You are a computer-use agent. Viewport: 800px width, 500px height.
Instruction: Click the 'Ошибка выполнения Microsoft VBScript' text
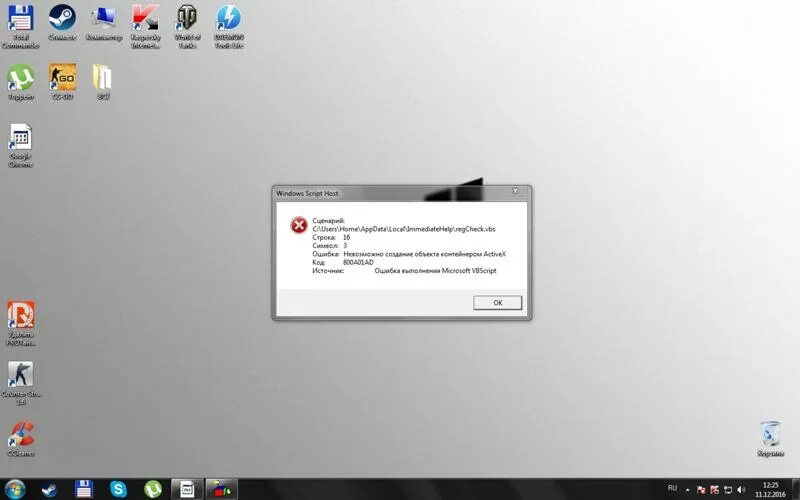(435, 270)
